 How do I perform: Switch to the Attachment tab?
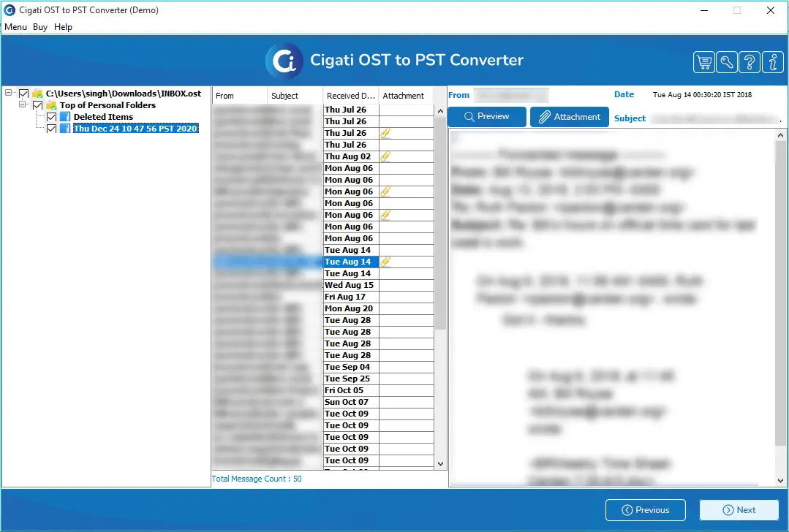click(570, 117)
